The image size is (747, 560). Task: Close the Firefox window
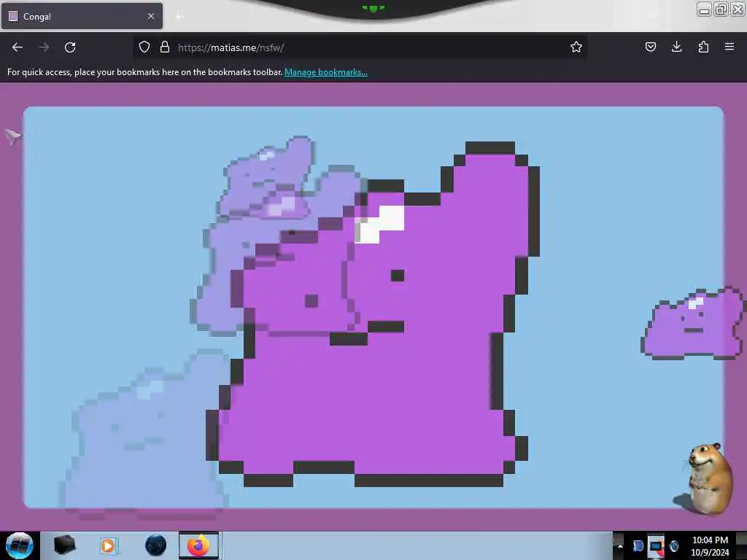click(738, 9)
